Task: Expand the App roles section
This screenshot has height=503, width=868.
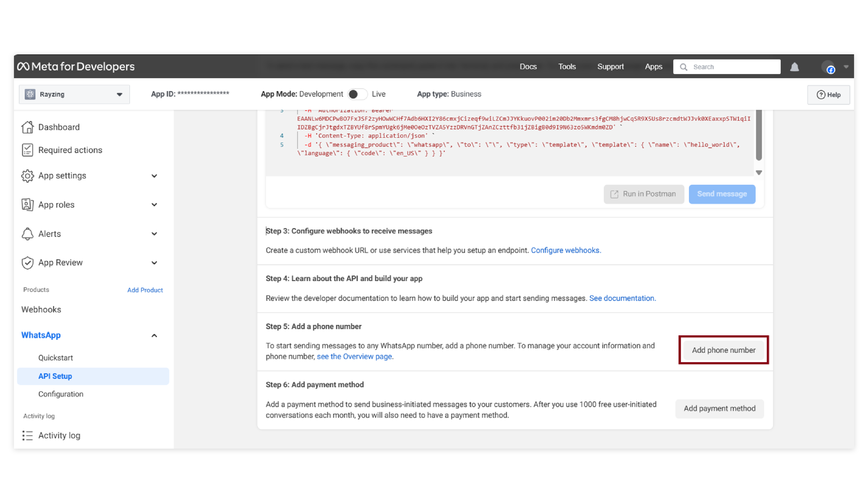Action: coord(154,205)
